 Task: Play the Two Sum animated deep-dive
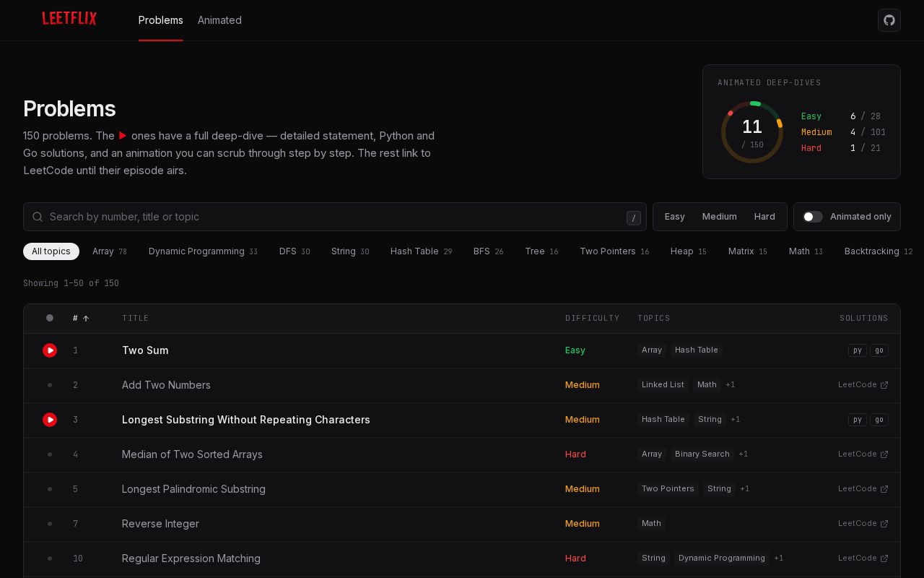pyautogui.click(x=50, y=350)
